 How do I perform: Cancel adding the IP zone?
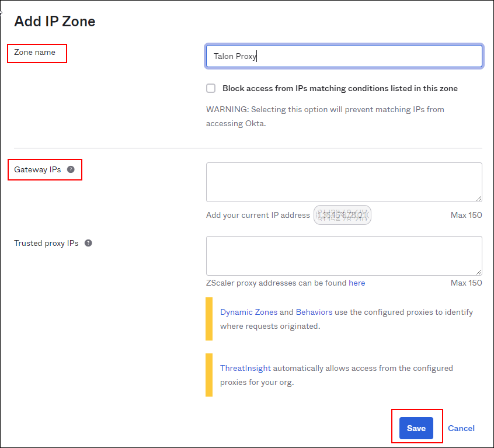(x=461, y=428)
